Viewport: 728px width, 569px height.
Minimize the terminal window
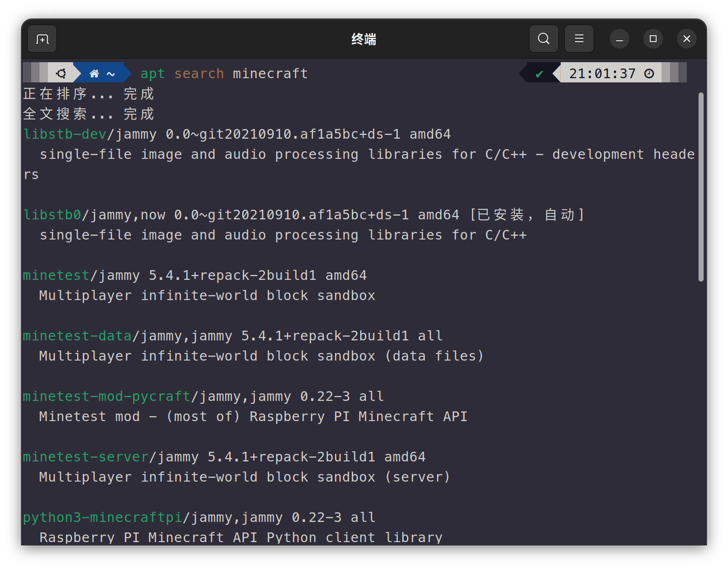[619, 39]
